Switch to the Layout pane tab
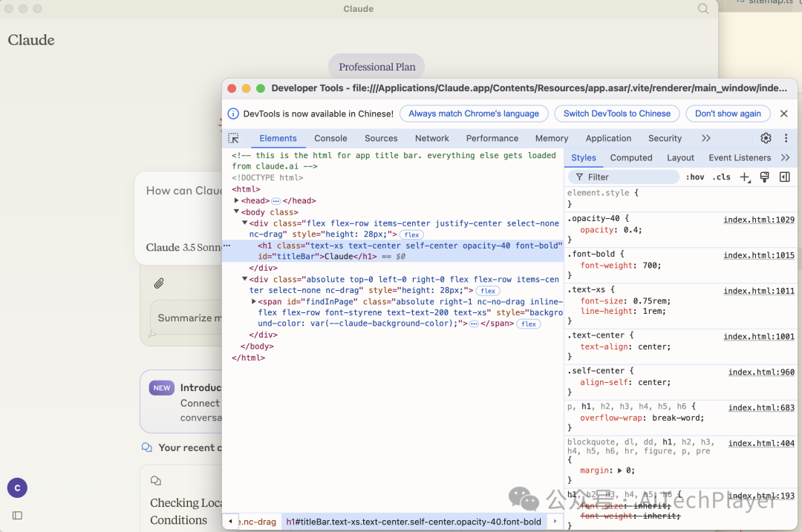 [x=680, y=157]
